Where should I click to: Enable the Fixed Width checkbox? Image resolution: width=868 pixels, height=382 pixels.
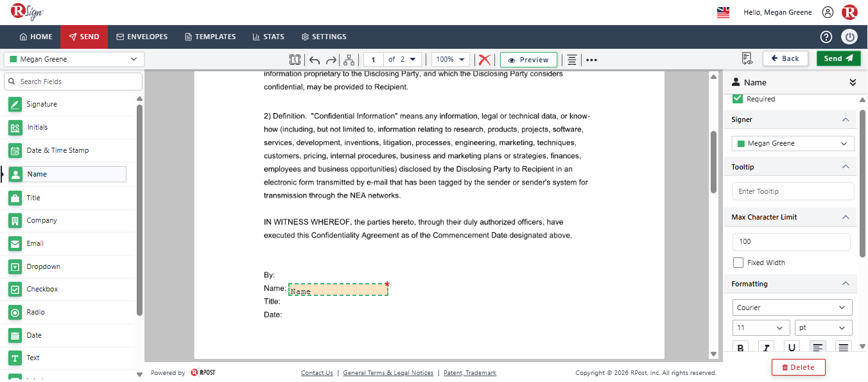[738, 263]
